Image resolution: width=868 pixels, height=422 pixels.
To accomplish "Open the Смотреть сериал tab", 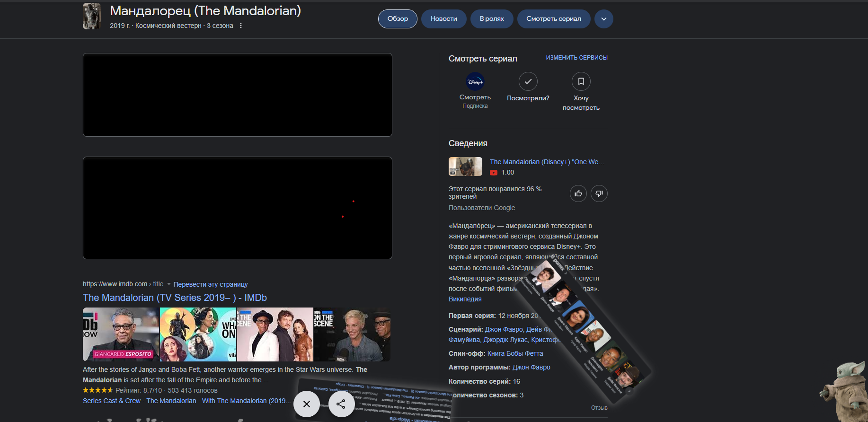I will 554,19.
